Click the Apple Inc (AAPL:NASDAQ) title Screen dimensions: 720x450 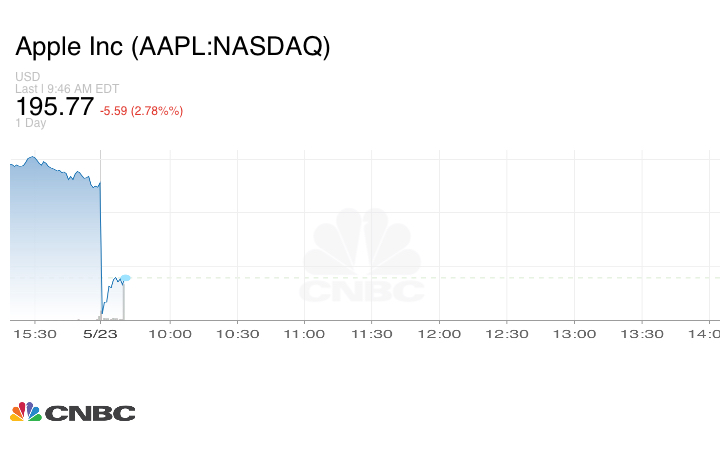point(173,47)
